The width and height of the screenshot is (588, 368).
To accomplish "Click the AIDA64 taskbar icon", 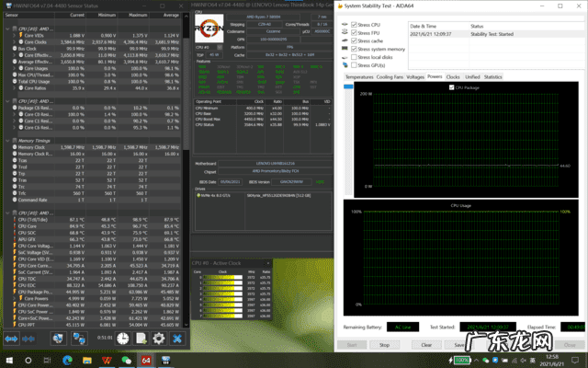I will (144, 360).
